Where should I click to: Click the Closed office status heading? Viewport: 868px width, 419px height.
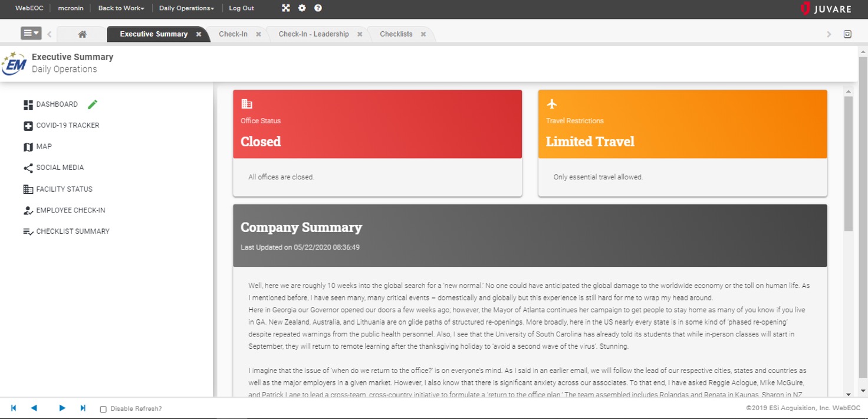261,142
